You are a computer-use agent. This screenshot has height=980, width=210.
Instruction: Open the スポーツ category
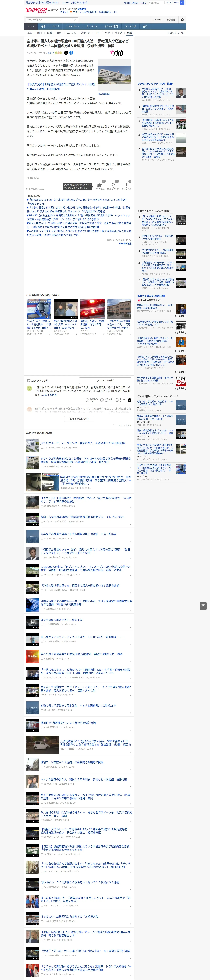pos(86,33)
